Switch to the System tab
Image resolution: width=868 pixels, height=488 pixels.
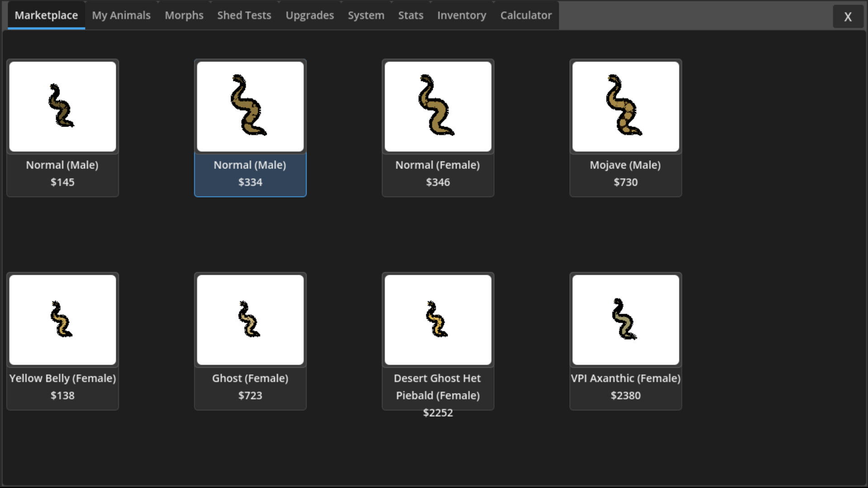point(366,15)
